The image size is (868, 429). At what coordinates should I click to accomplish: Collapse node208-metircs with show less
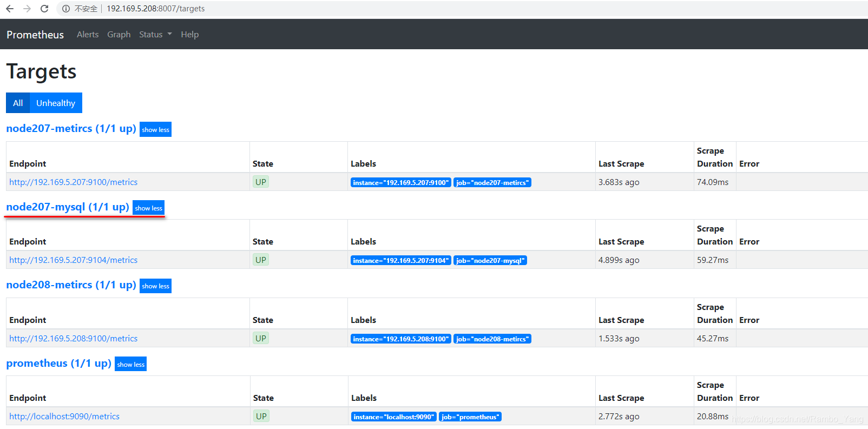tap(155, 286)
